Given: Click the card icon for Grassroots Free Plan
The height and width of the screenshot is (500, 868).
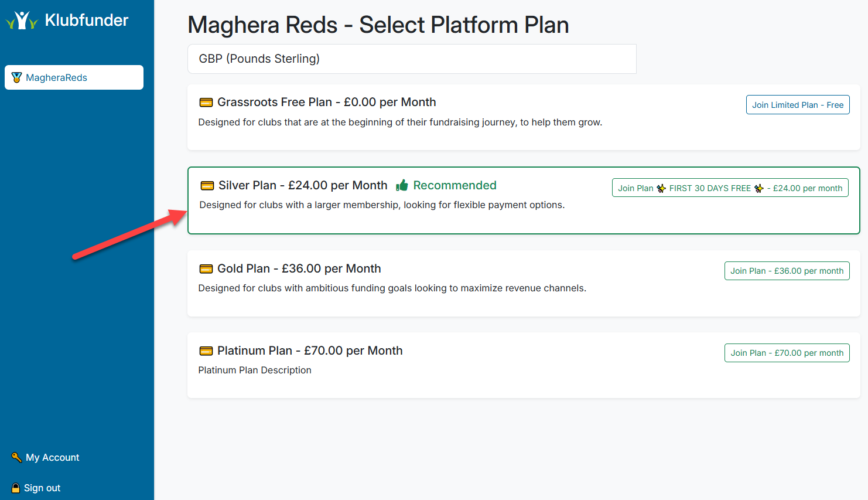Looking at the screenshot, I should pyautogui.click(x=206, y=102).
